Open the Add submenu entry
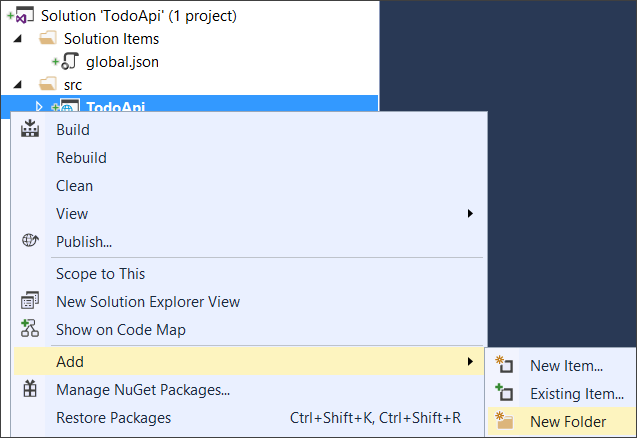 point(70,362)
